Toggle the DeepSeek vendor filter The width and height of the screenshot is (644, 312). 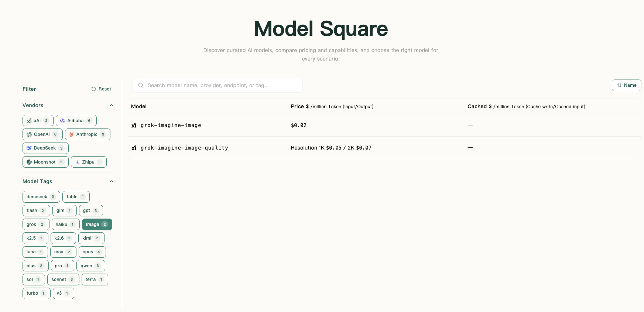[45, 148]
